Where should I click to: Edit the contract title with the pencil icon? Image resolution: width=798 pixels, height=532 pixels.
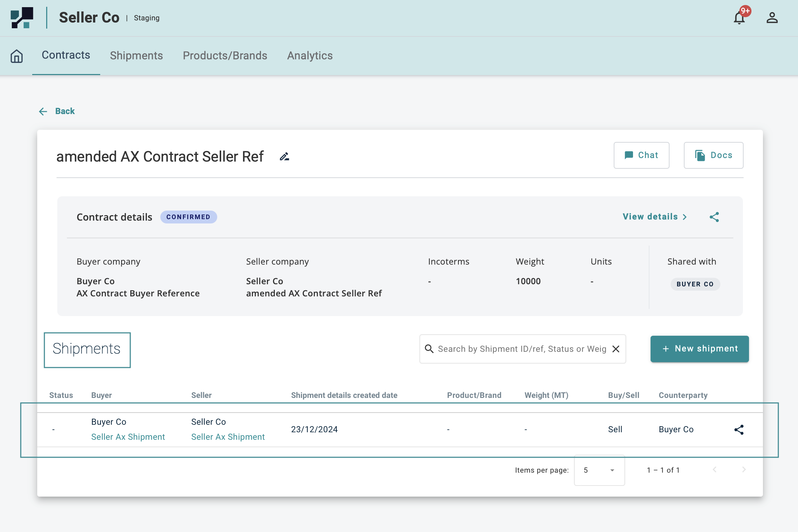pyautogui.click(x=284, y=157)
